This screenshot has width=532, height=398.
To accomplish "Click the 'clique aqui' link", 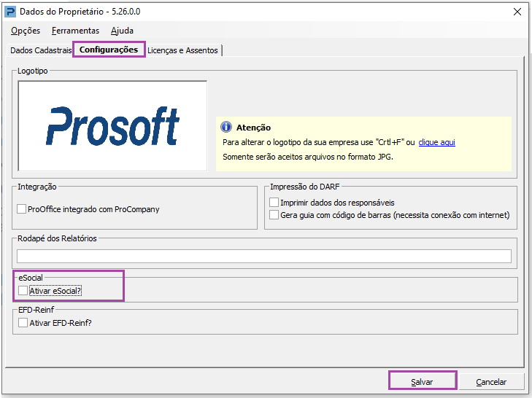I will [x=436, y=142].
